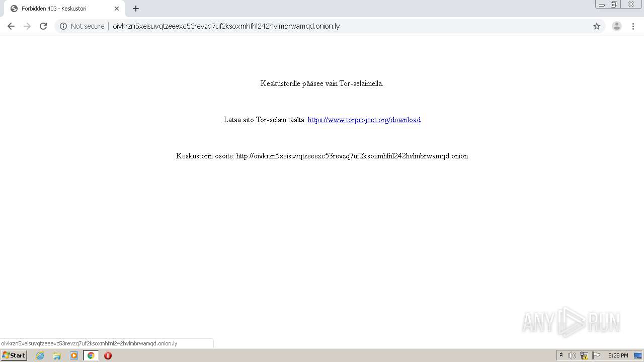
Task: Restore down the Chrome window
Action: (x=614, y=5)
